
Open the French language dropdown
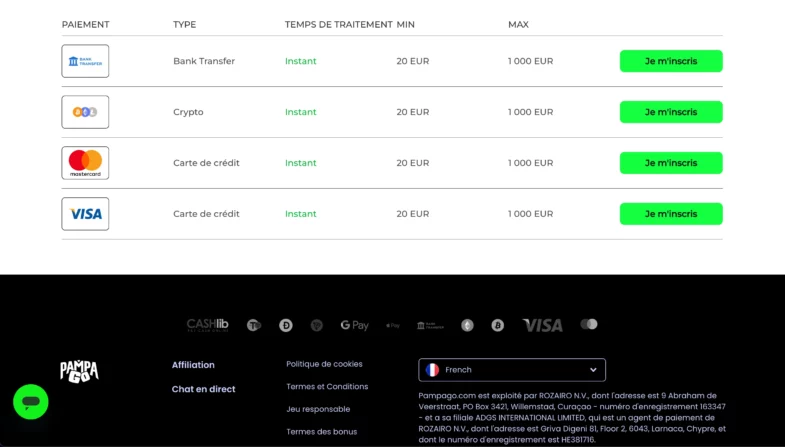tap(512, 370)
